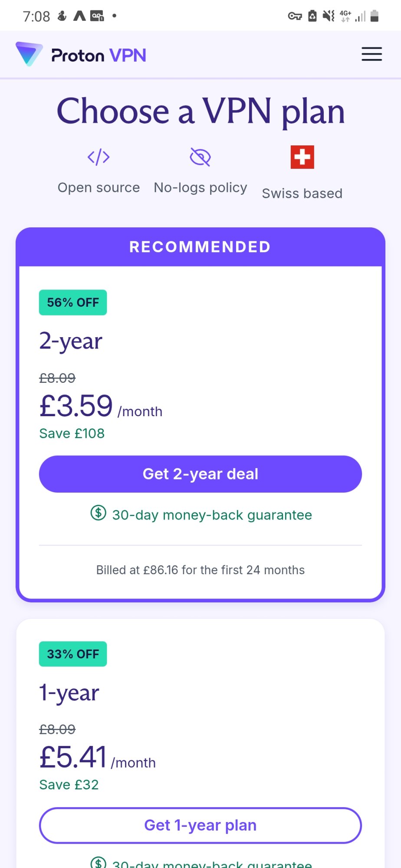The height and width of the screenshot is (868, 401).
Task: Tap the VPN key status icon
Action: 295,16
